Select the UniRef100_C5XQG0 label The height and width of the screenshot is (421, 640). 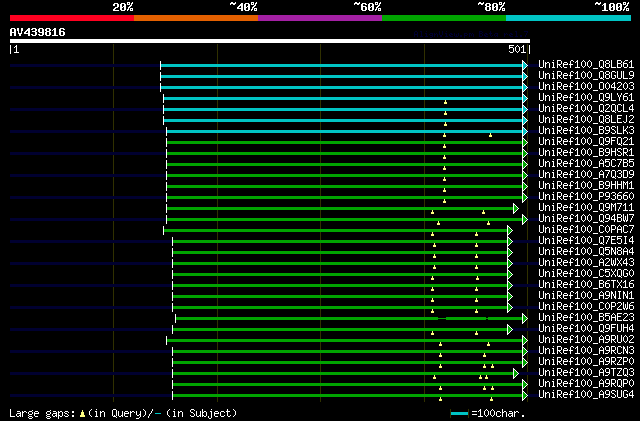click(x=586, y=274)
